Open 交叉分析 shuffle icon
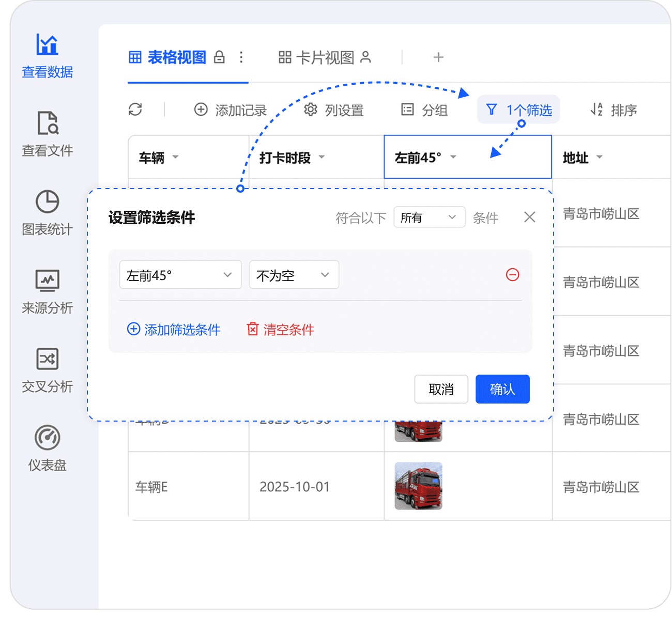This screenshot has height=620, width=672. (x=47, y=359)
